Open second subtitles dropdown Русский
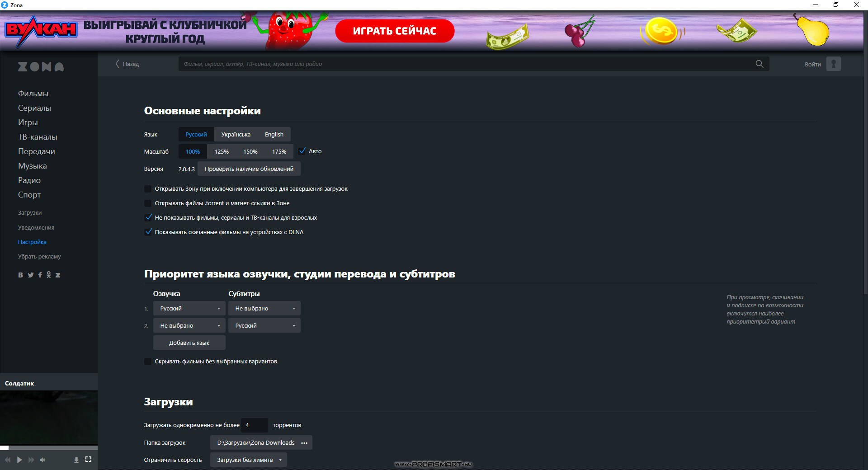 264,325
